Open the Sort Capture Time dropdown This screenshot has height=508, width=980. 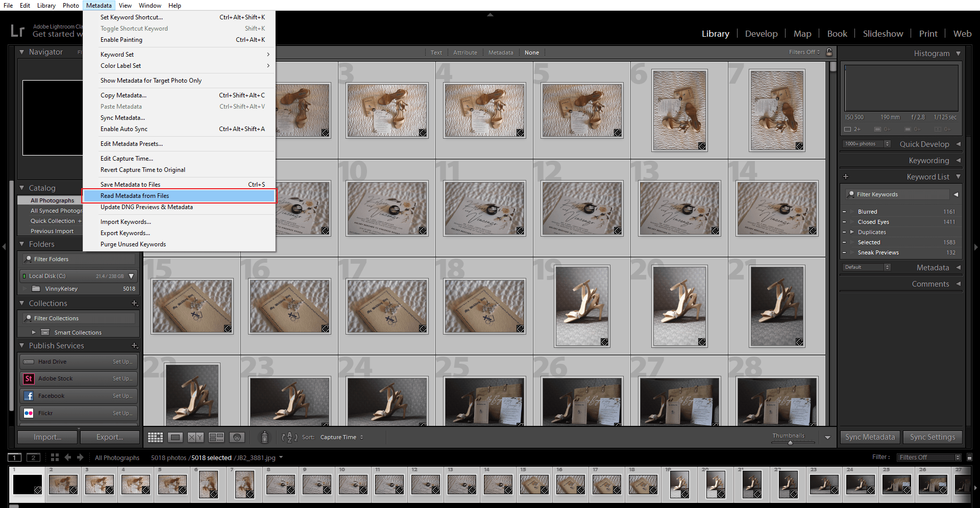(x=341, y=438)
